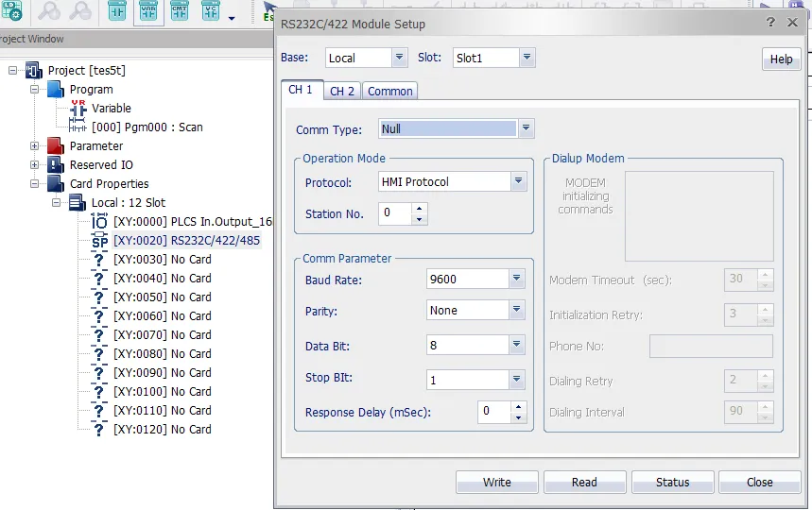Open the Comm Type dropdown

click(526, 128)
